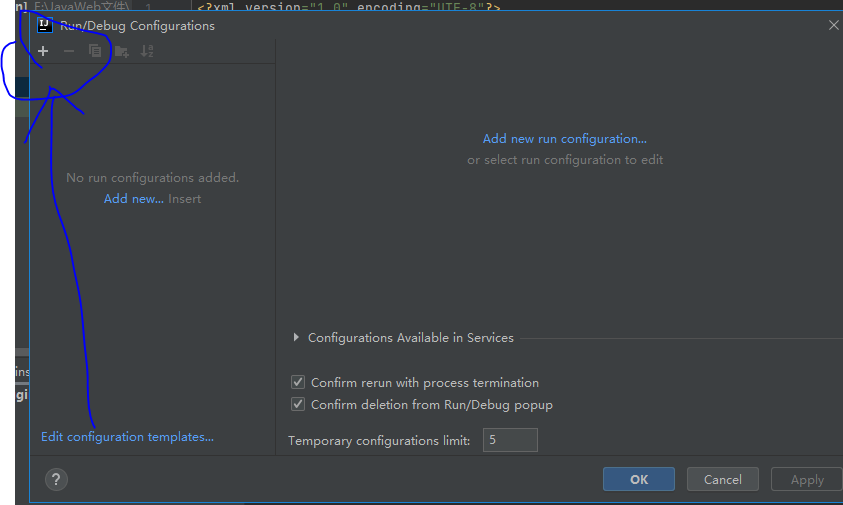
Task: Click the 'Add new...' link in left panel
Action: (133, 198)
